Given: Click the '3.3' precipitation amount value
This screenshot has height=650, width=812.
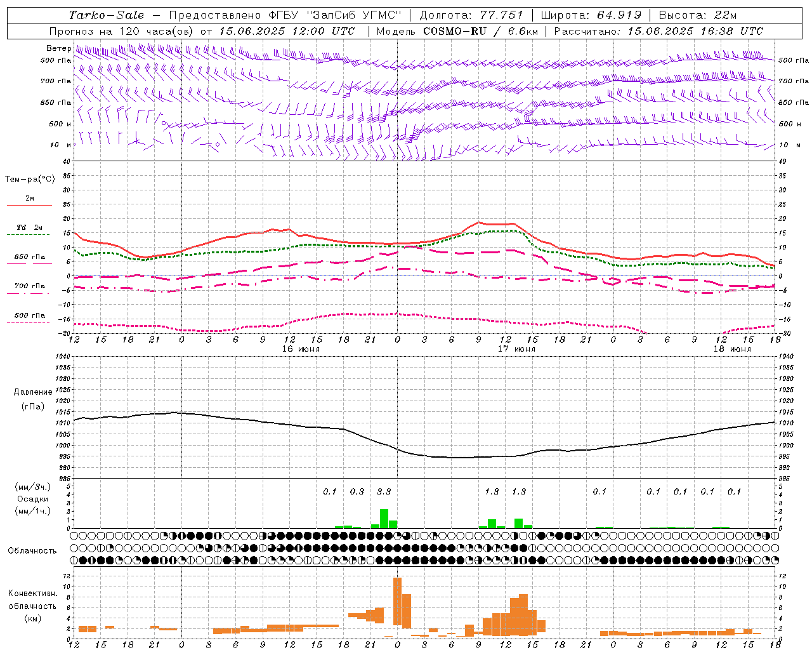Looking at the screenshot, I should coord(384,491).
